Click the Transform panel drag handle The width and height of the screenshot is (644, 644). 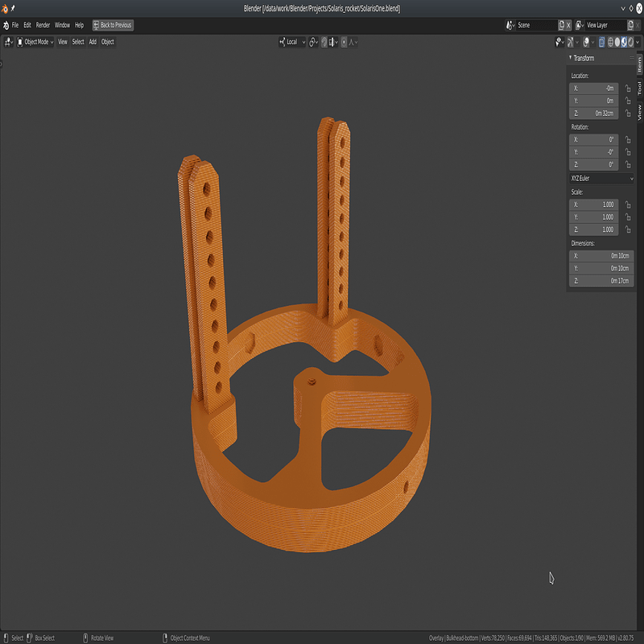[x=632, y=58]
